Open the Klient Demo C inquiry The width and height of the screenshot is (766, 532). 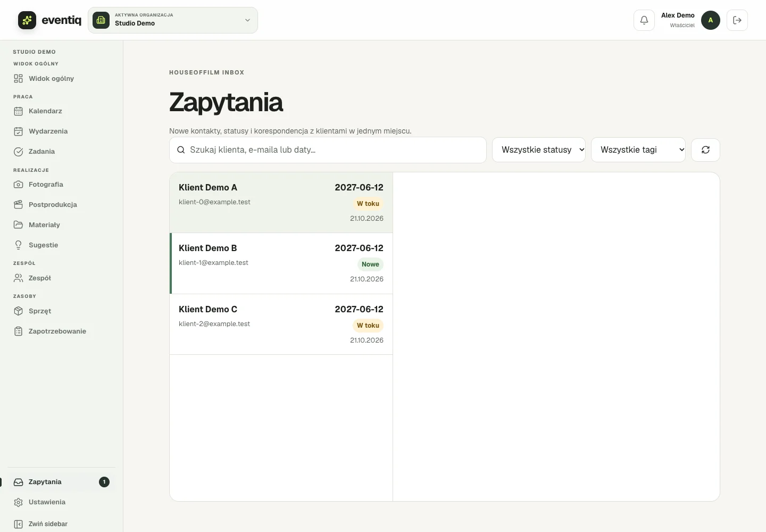click(x=281, y=325)
